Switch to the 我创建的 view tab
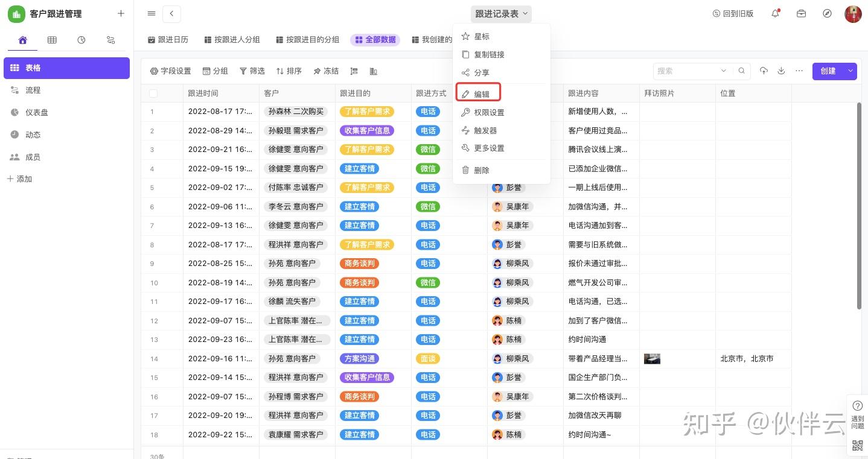This screenshot has width=868, height=459. tap(432, 40)
